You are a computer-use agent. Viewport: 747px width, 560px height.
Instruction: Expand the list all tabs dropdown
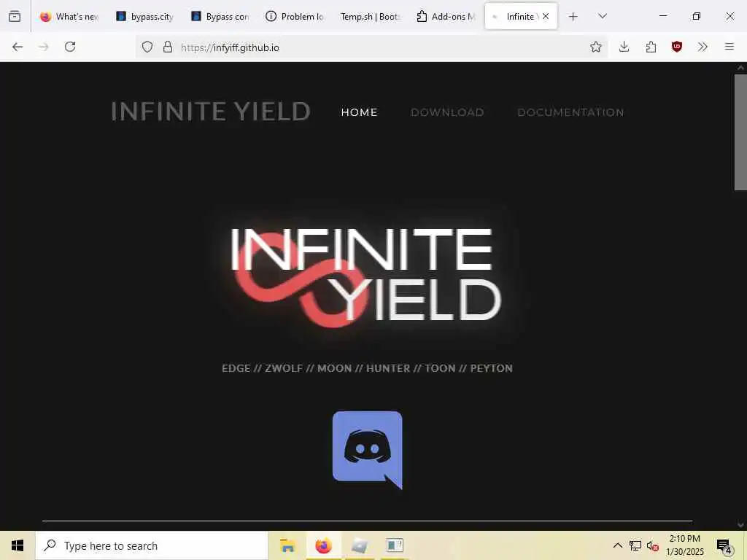point(603,16)
